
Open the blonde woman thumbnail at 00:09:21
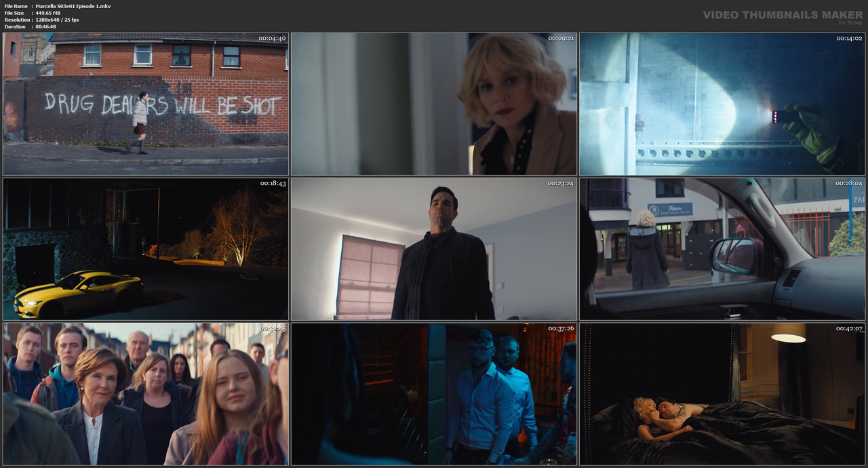click(434, 104)
